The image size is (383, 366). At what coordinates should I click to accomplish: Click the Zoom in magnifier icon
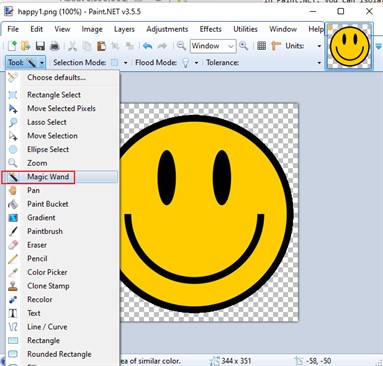point(244,46)
